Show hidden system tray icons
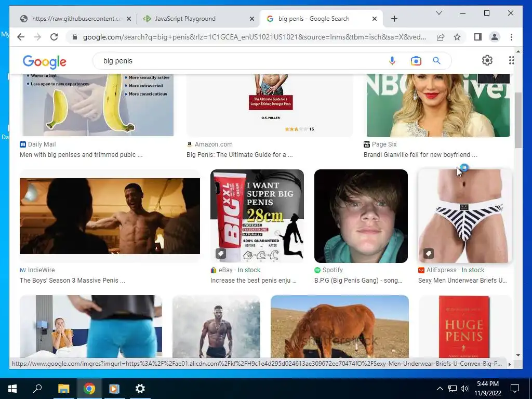Viewport: 532px width, 399px height. click(x=440, y=389)
